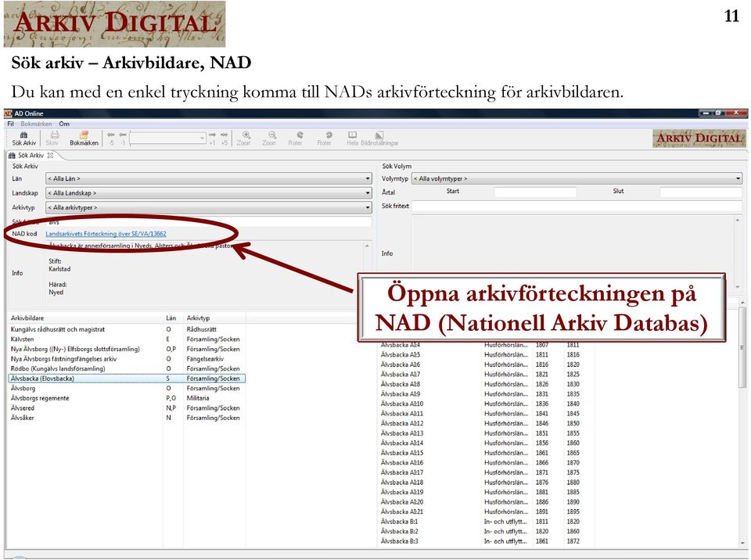Advance one page with +1 arrow
The image size is (751, 560).
tap(212, 138)
